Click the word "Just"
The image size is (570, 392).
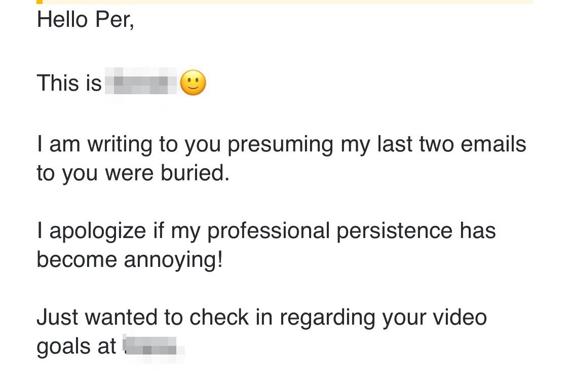point(57,317)
